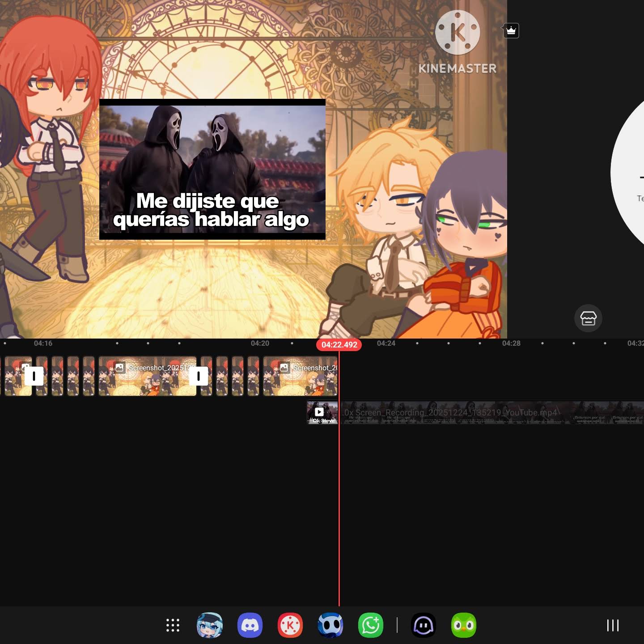
Task: Open WhatsApp Business from the taskbar
Action: (x=370, y=625)
